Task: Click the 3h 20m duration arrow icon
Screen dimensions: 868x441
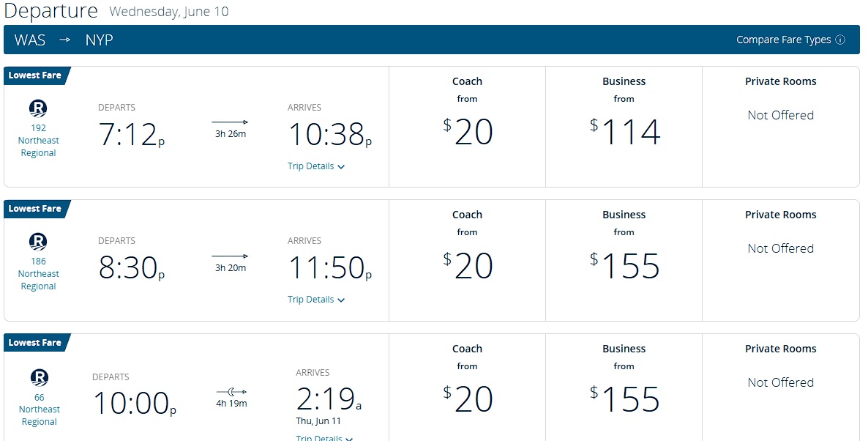Action: 230,256
